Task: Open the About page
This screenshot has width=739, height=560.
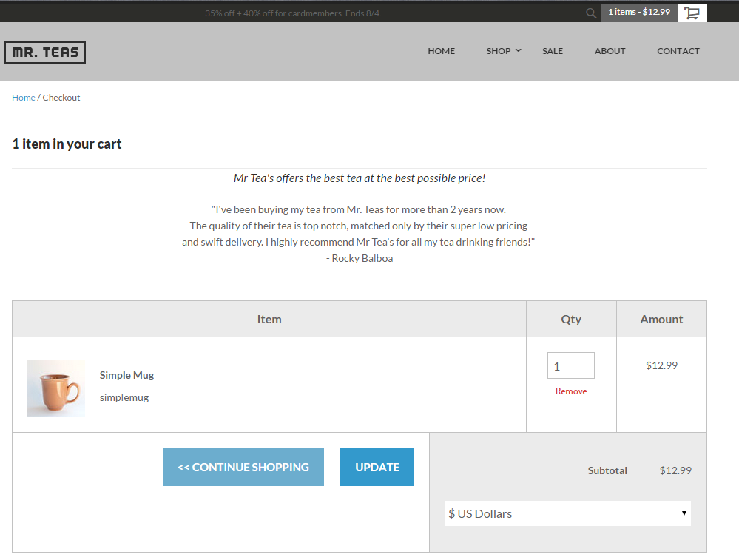Action: 610,51
